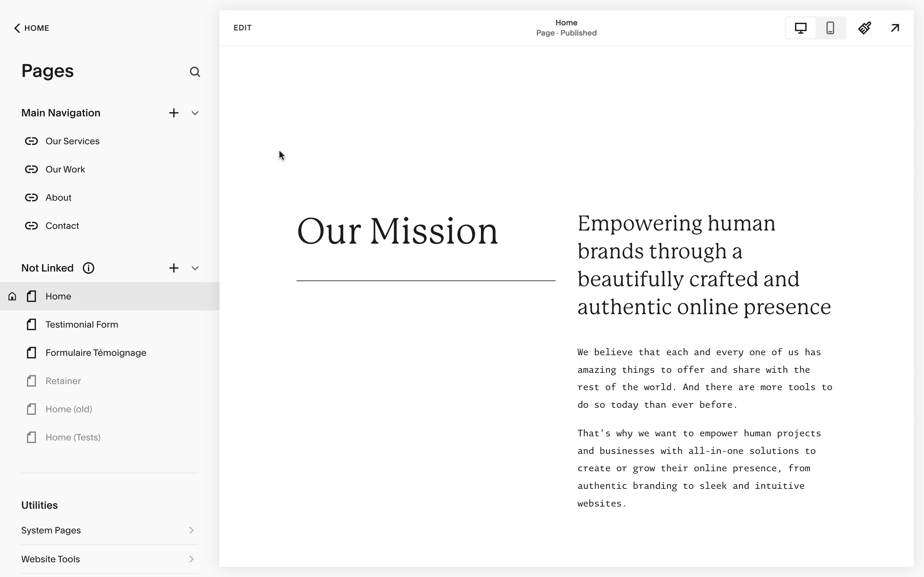This screenshot has width=924, height=577.
Task: Select the Our Services navigation item
Action: pos(73,141)
